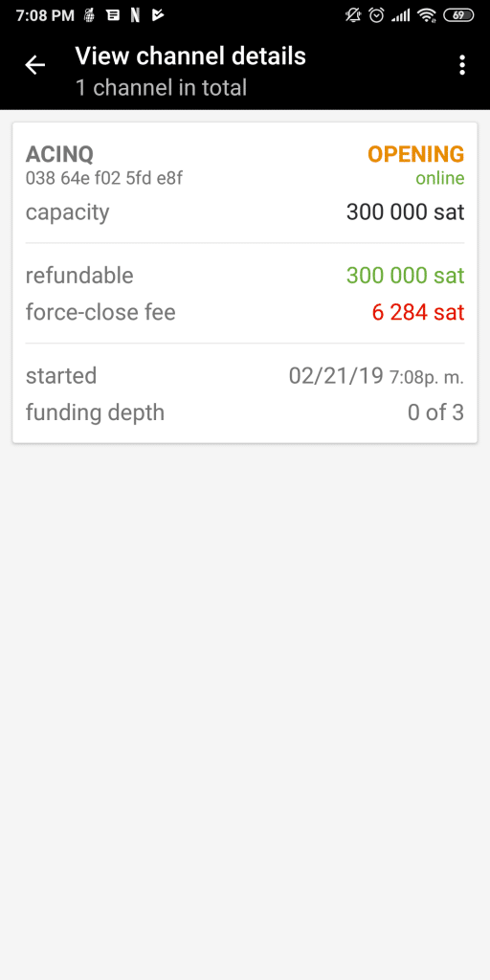Open the three-dot overflow menu
Viewport: 490px width, 980px height.
coord(462,65)
